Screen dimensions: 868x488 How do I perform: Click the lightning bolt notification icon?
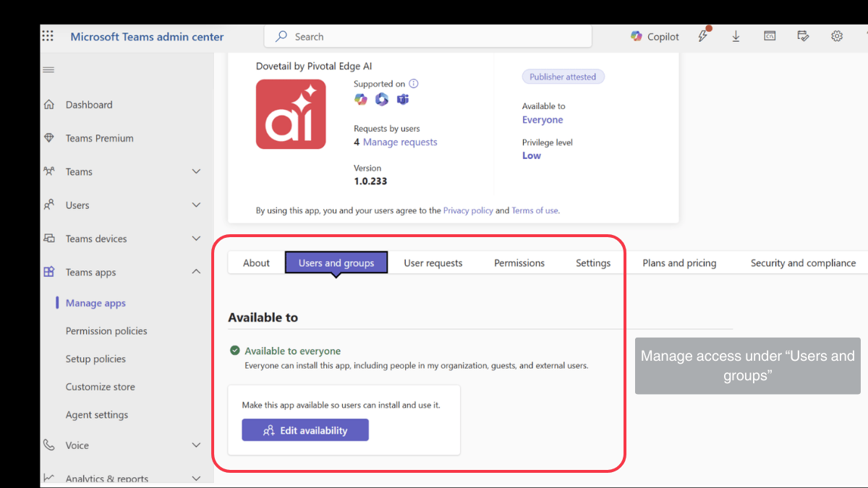click(703, 36)
